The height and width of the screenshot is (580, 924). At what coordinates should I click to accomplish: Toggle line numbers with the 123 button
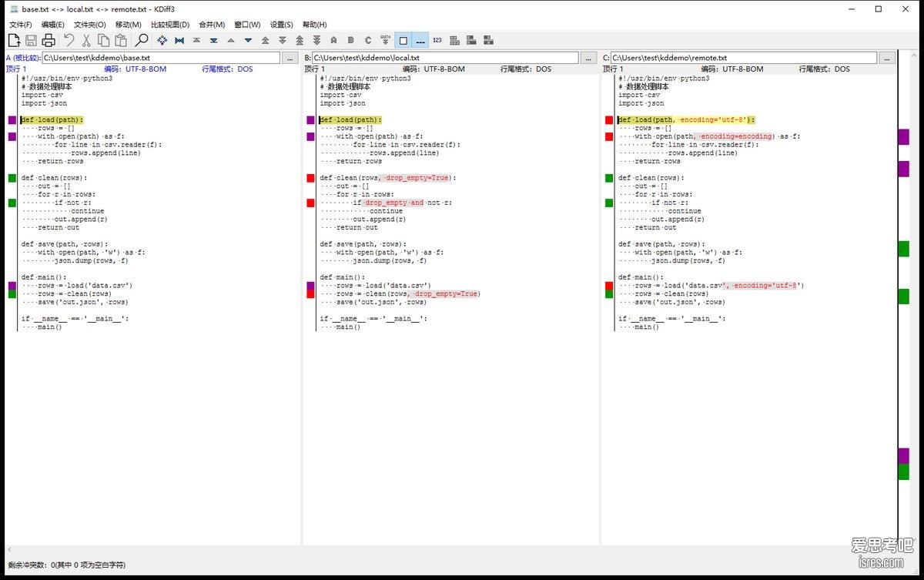pos(437,40)
